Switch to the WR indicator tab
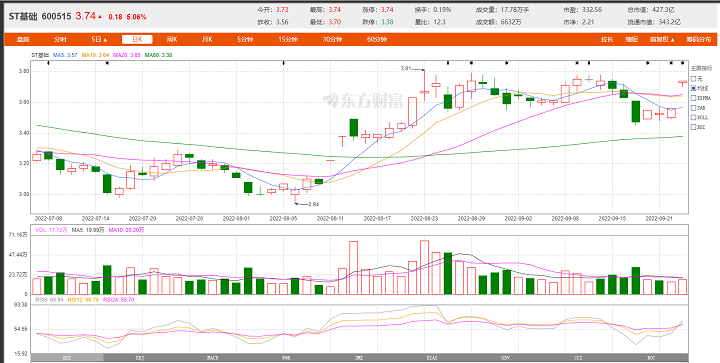This screenshot has height=363, width=720. tap(286, 357)
